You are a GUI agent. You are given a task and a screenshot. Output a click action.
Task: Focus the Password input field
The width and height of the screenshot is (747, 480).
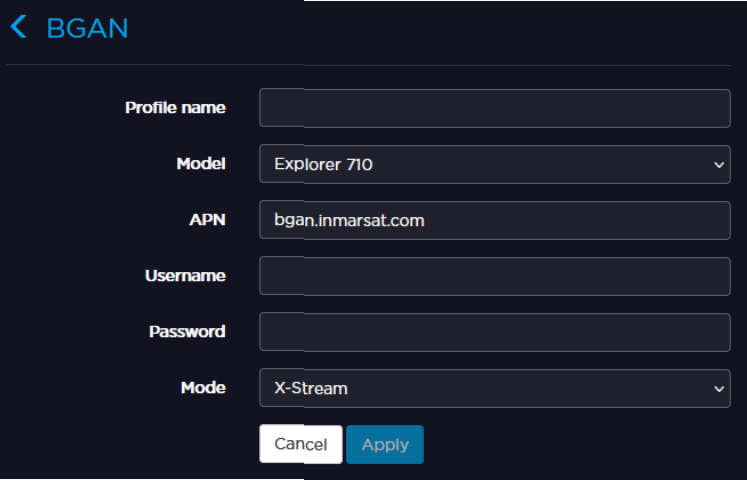[494, 332]
